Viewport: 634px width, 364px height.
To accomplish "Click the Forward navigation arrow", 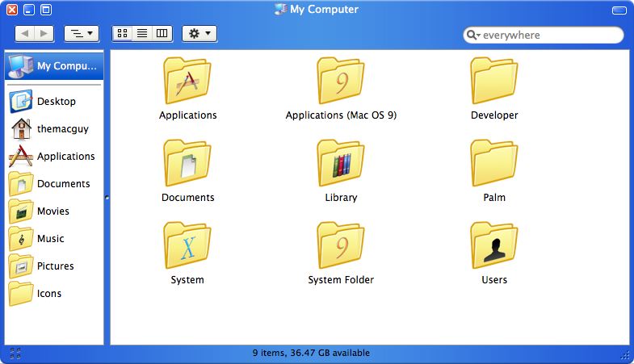I will click(x=44, y=34).
